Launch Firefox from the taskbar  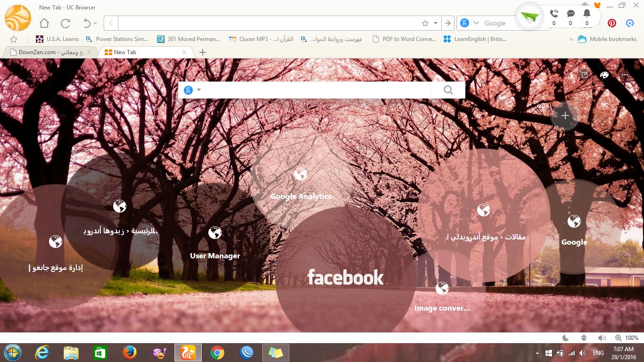[x=129, y=352]
